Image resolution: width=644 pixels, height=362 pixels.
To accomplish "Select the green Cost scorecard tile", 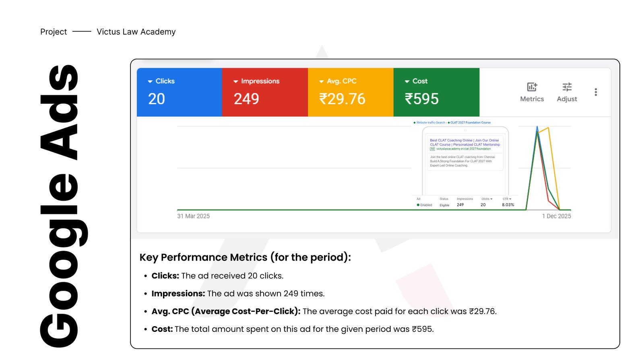I will (436, 92).
